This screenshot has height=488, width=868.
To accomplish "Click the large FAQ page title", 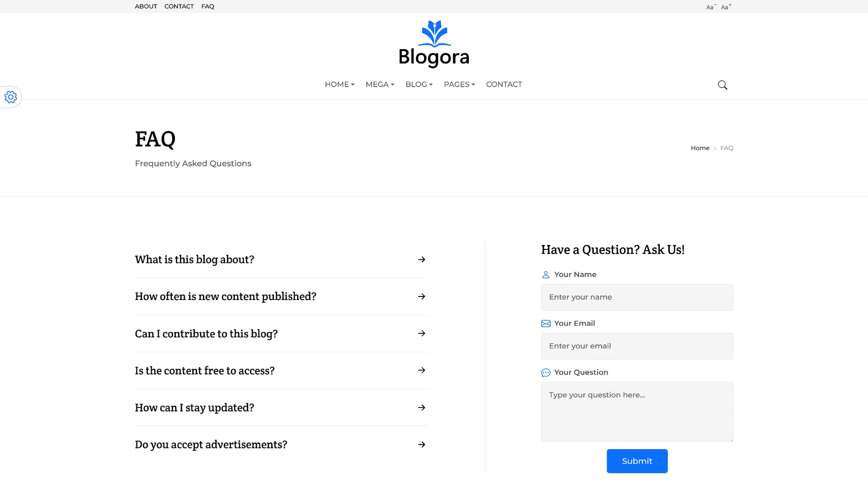I will (x=155, y=139).
